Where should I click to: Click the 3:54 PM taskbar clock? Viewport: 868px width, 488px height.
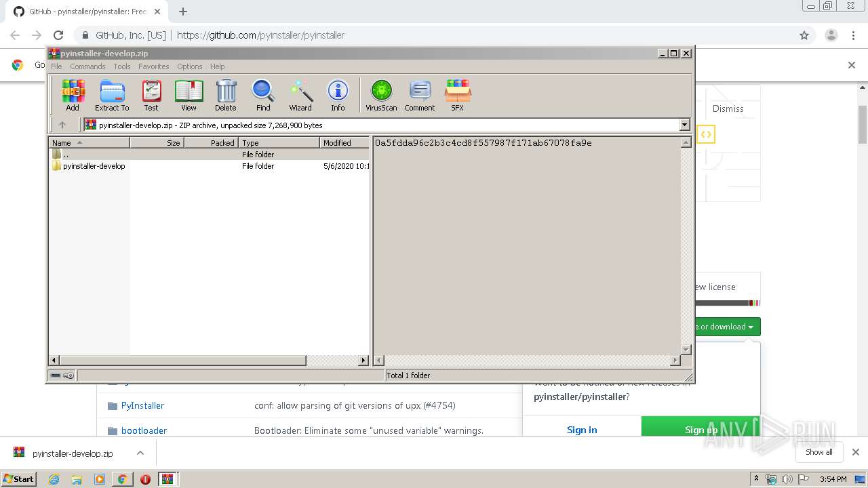click(833, 479)
